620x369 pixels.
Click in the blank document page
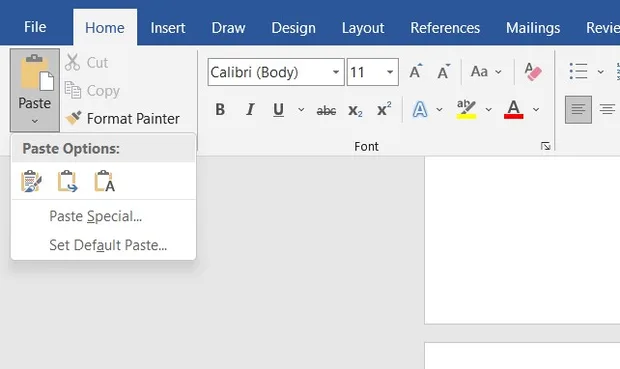click(522, 240)
